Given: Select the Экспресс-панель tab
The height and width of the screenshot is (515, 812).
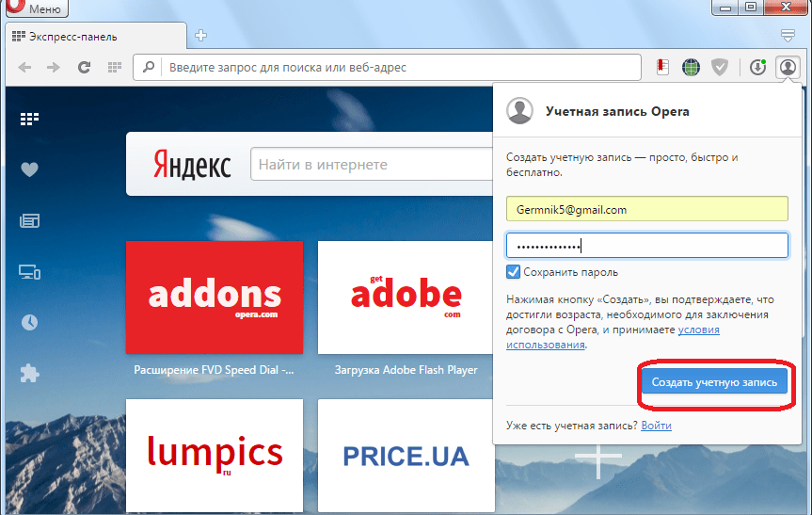Looking at the screenshot, I should 96,37.
